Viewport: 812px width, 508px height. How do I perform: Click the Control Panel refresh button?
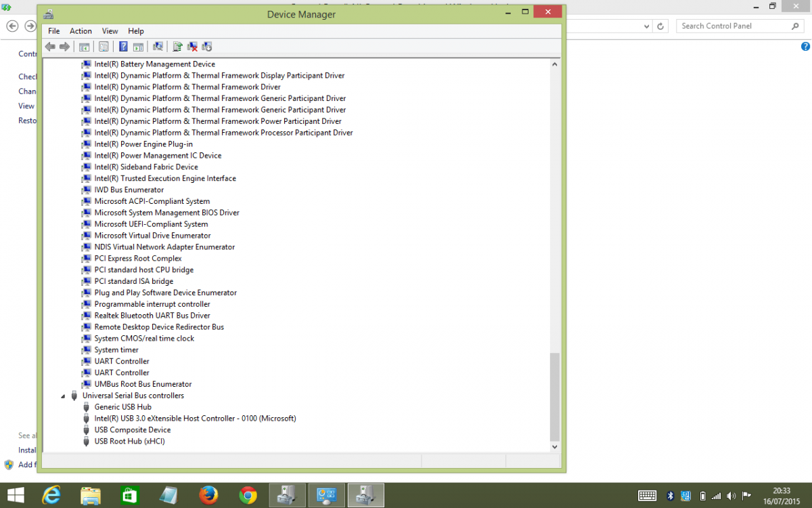pos(661,26)
